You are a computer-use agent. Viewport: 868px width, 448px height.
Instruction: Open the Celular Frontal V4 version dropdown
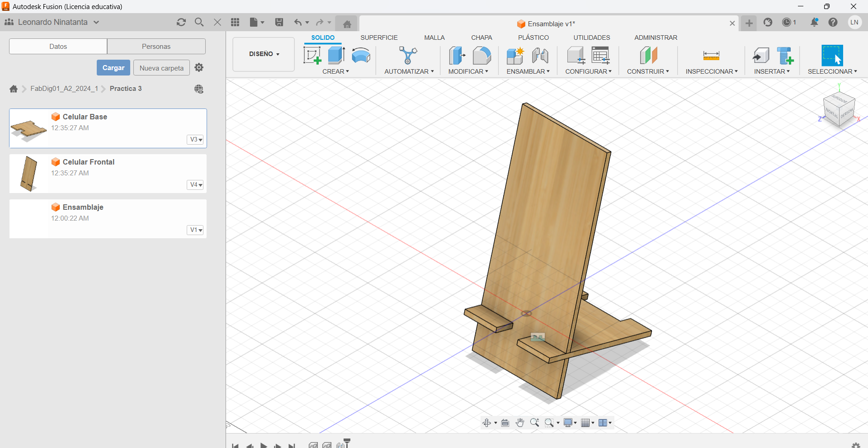coord(196,185)
